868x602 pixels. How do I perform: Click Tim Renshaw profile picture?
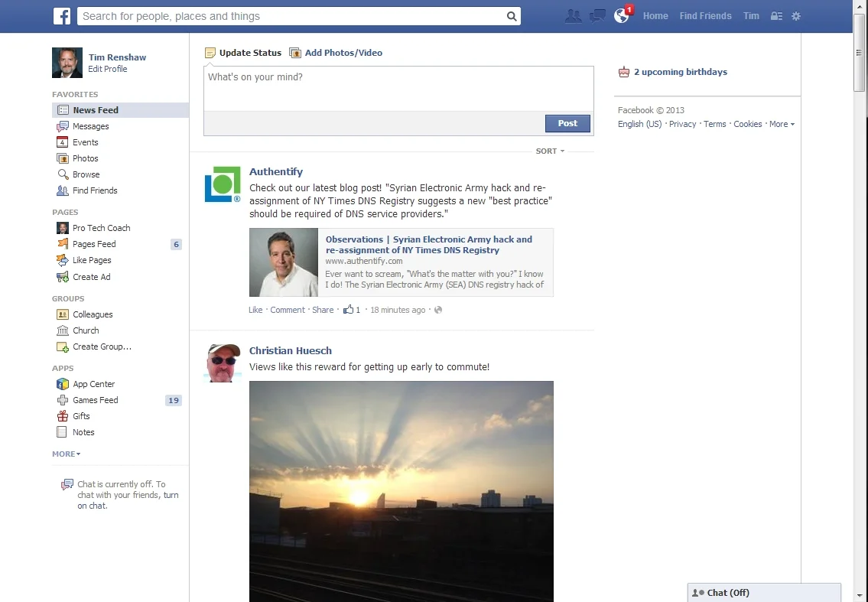(67, 63)
